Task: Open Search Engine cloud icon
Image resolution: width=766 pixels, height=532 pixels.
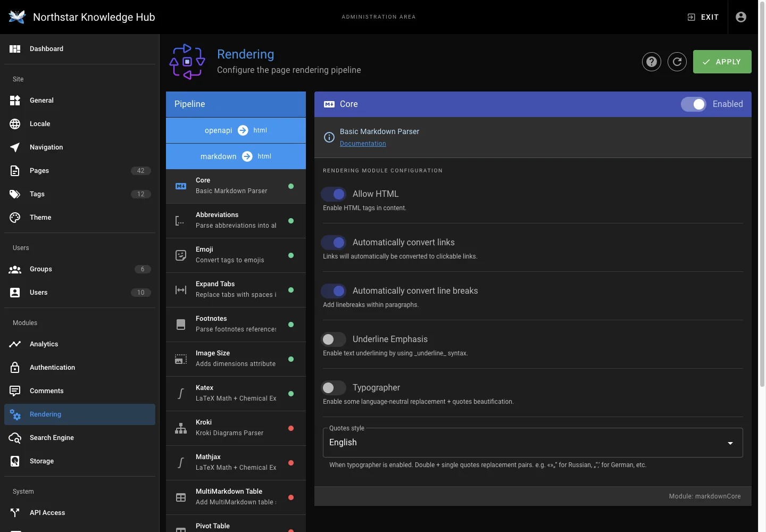Action: pyautogui.click(x=15, y=438)
